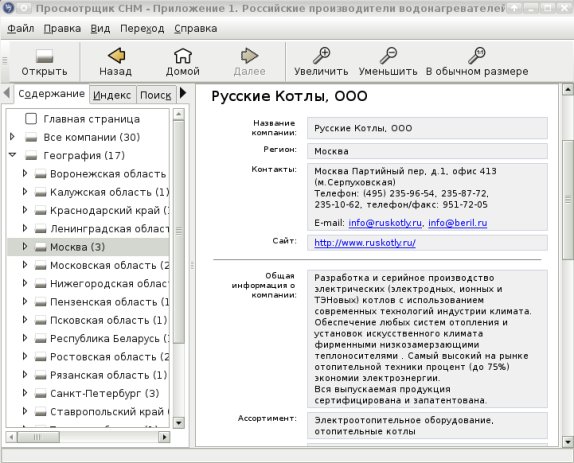
Task: Select Калужская область (1) tree item
Action: pyautogui.click(x=109, y=192)
